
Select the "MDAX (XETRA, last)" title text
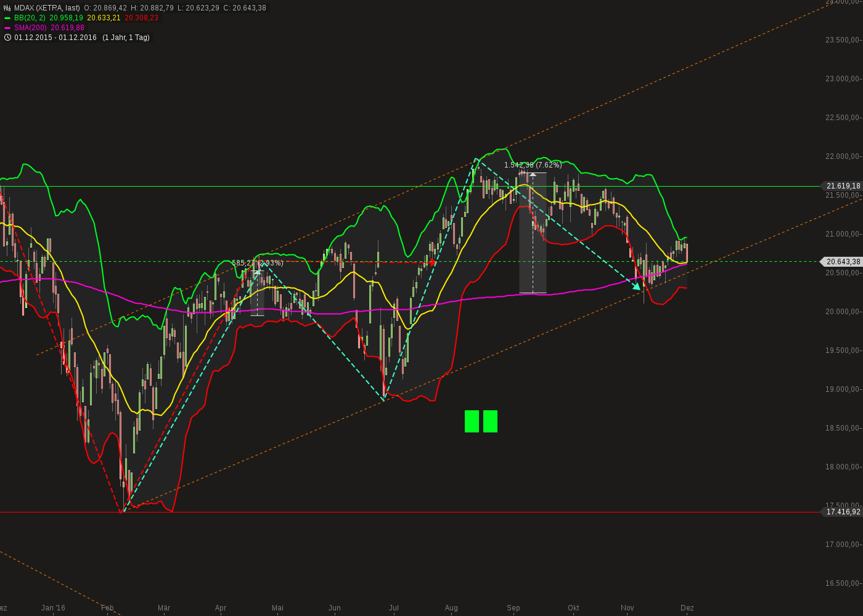point(47,8)
